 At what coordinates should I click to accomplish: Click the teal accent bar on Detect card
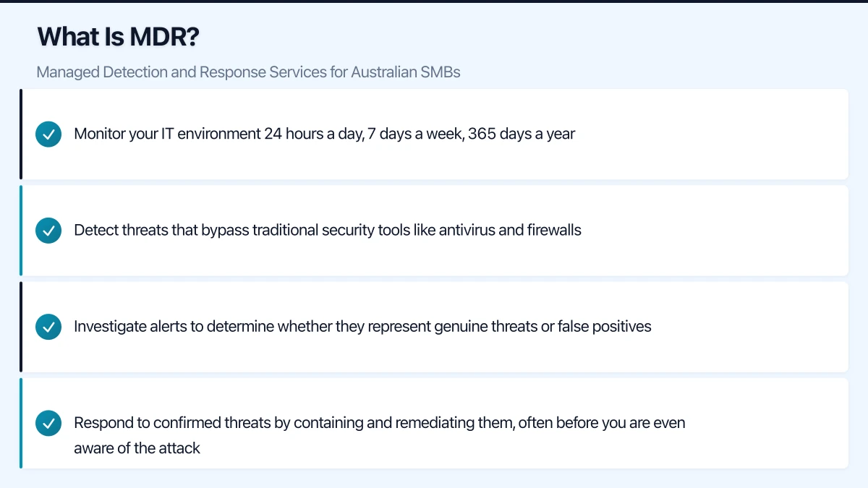(x=21, y=231)
